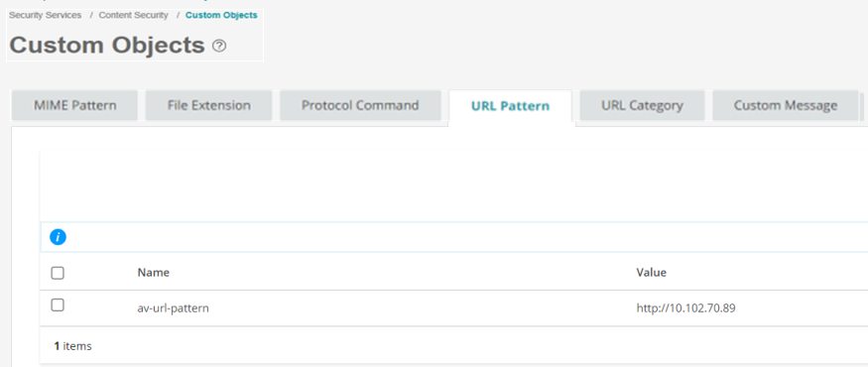Sort by the Name column header
This screenshot has height=367, width=868.
pyautogui.click(x=154, y=273)
